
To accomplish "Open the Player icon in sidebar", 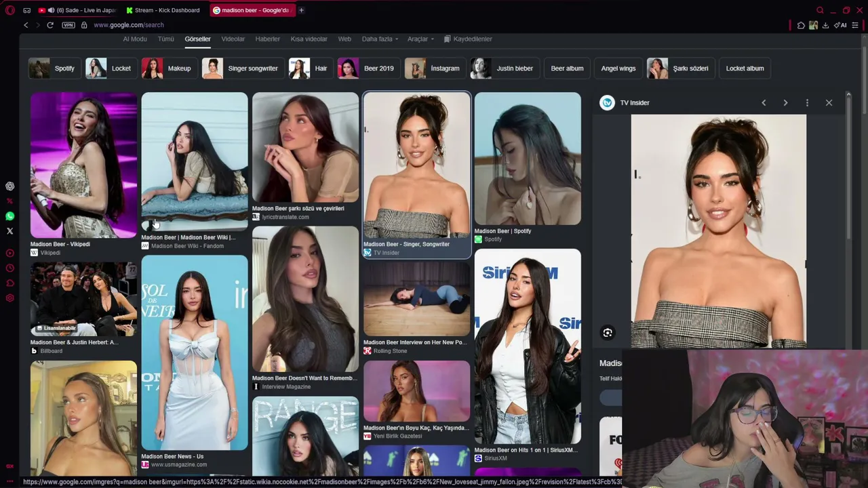I will click(x=9, y=253).
